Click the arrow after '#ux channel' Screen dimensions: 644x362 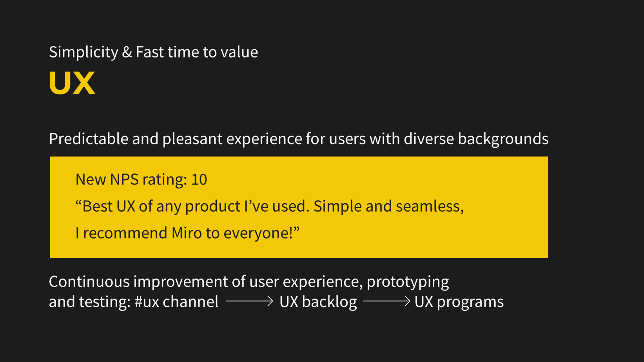point(249,301)
